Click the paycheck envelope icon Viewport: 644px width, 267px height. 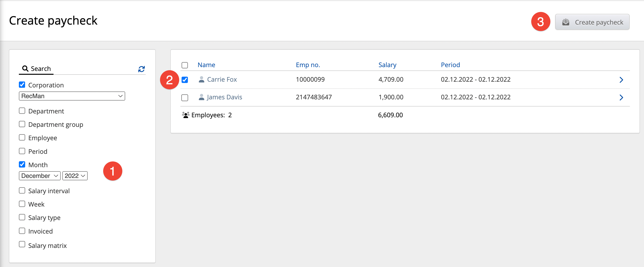(566, 22)
